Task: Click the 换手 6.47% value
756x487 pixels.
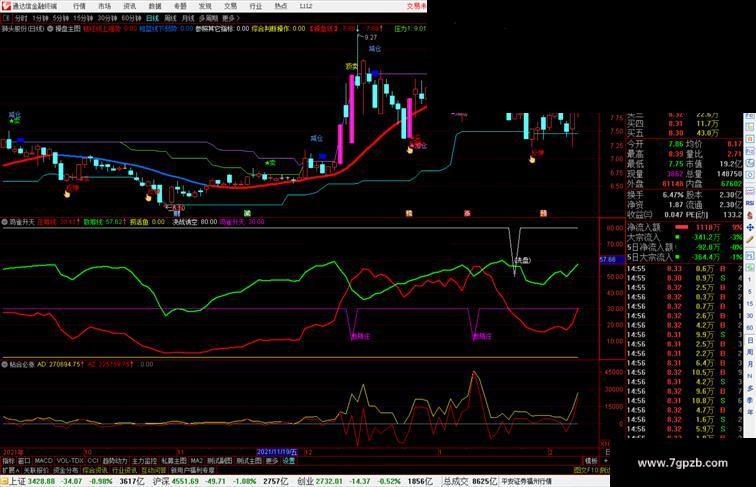Action: 673,195
